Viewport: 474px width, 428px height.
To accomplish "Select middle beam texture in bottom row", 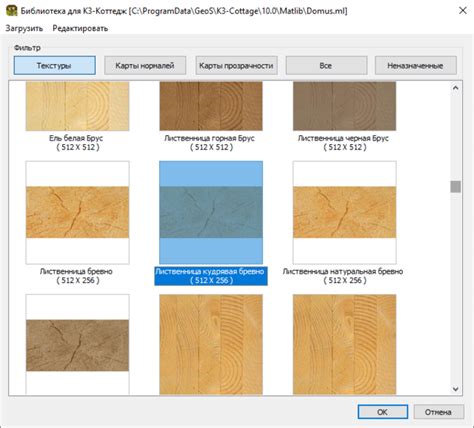I will (x=211, y=345).
